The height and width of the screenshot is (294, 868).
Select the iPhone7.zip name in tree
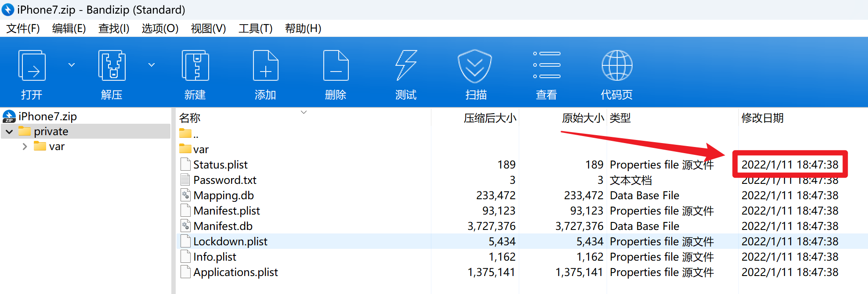coord(47,116)
